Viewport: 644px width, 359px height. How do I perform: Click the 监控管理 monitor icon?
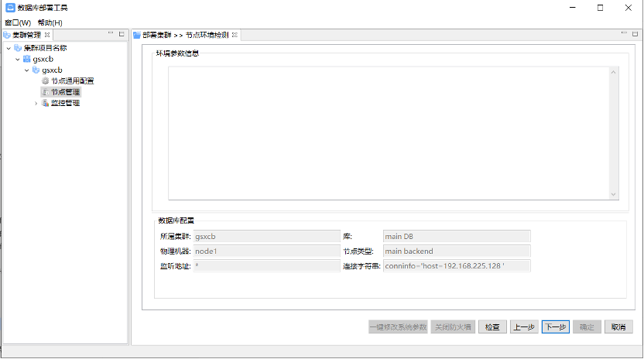46,103
